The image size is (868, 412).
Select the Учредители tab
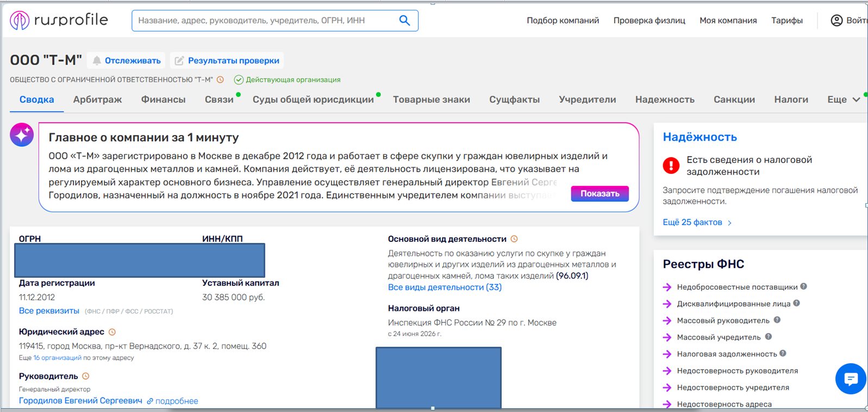click(587, 99)
